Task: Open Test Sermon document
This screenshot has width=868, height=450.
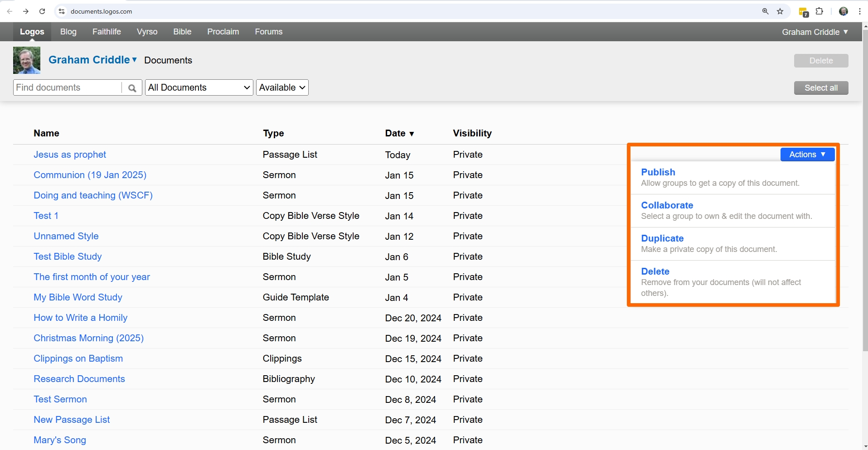Action: [60, 399]
